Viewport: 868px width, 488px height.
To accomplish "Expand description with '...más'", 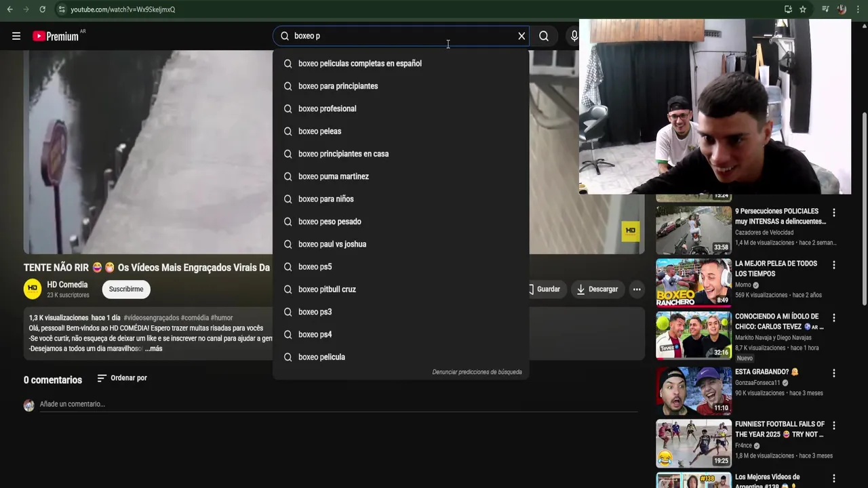I will tap(153, 348).
